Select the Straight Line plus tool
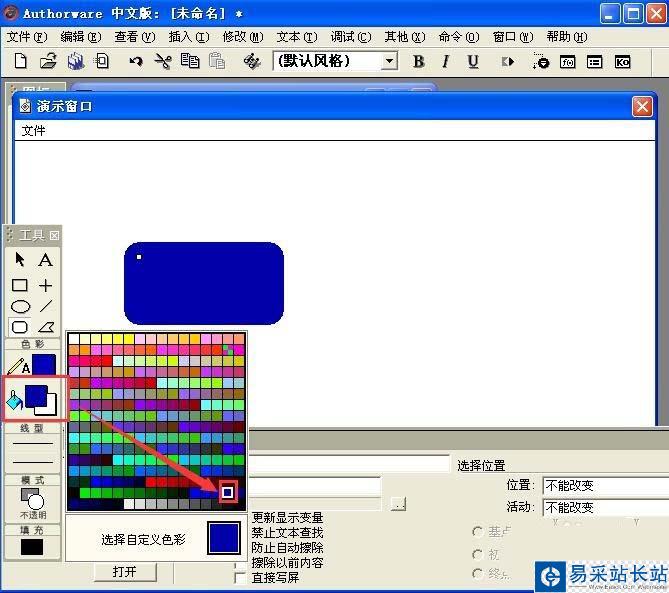Image resolution: width=669 pixels, height=593 pixels. click(45, 285)
